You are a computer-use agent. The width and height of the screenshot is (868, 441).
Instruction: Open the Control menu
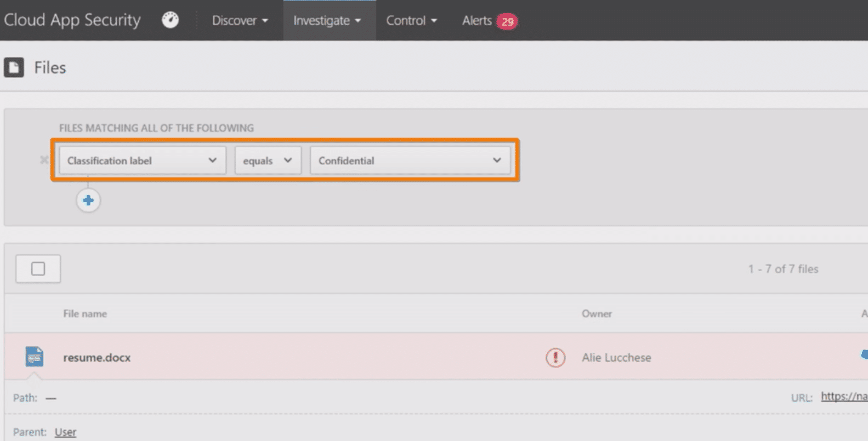point(411,20)
